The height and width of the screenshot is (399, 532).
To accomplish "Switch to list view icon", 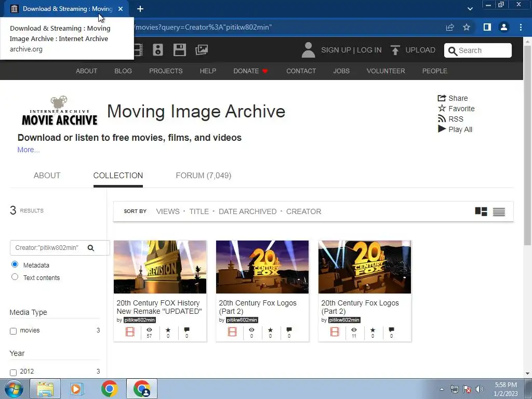I will 499,211.
